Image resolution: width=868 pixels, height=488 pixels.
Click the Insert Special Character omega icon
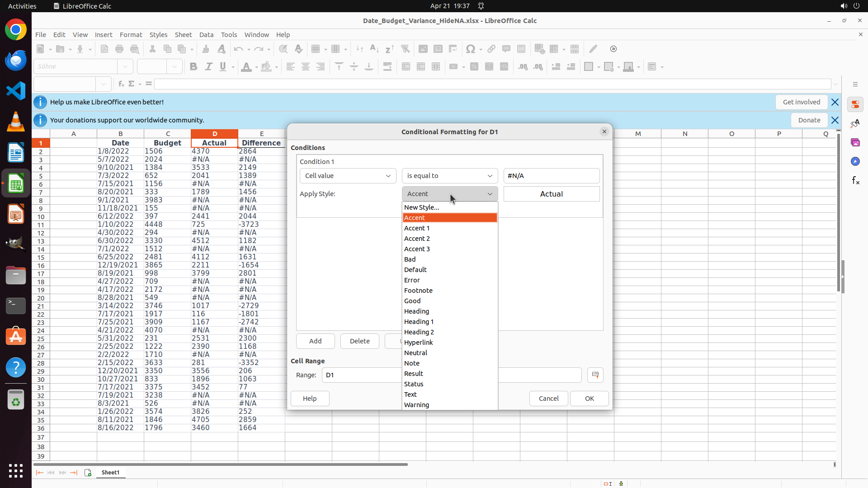tap(471, 49)
